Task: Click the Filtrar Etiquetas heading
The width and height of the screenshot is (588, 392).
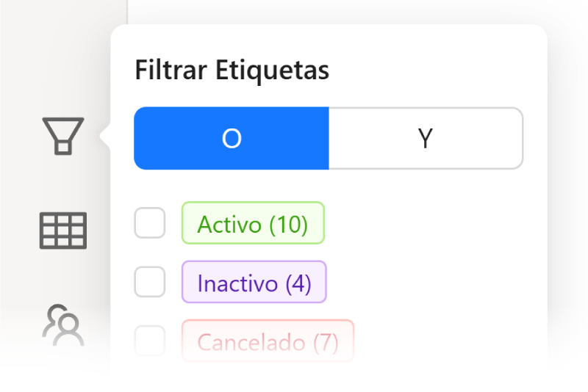Action: [x=232, y=70]
